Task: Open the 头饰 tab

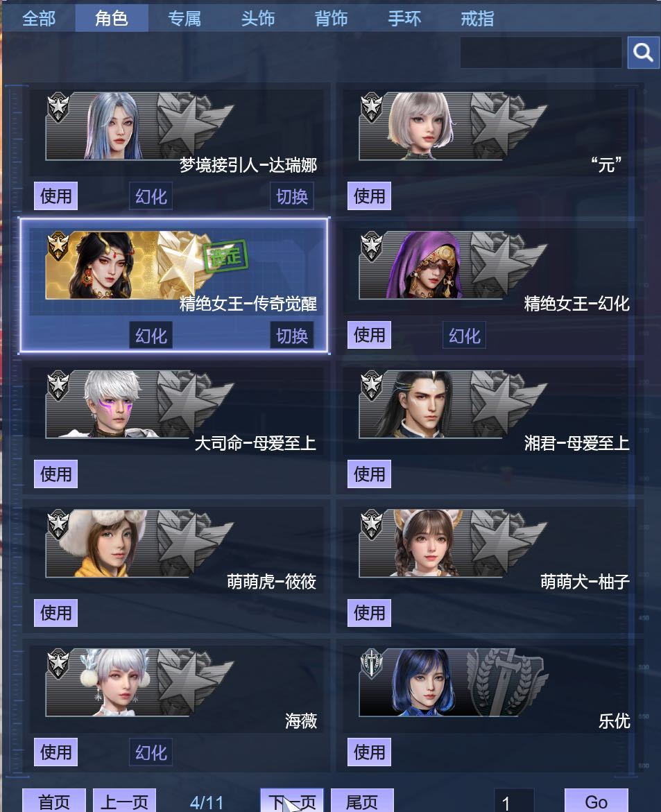Action: tap(258, 19)
